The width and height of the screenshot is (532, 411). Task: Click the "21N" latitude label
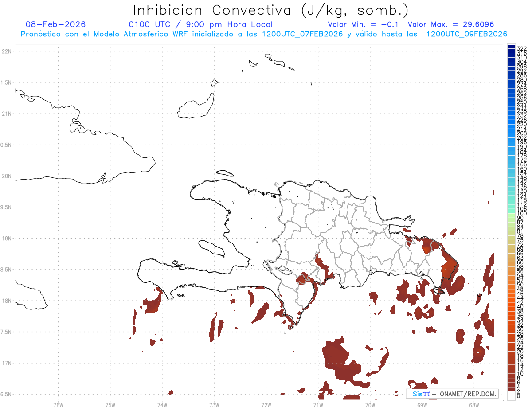coord(6,114)
